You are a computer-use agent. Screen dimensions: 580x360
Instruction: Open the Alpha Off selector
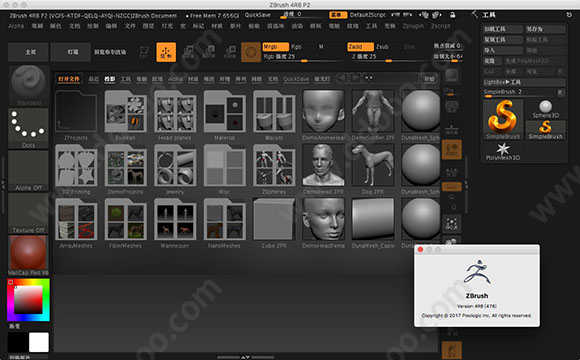click(x=28, y=171)
